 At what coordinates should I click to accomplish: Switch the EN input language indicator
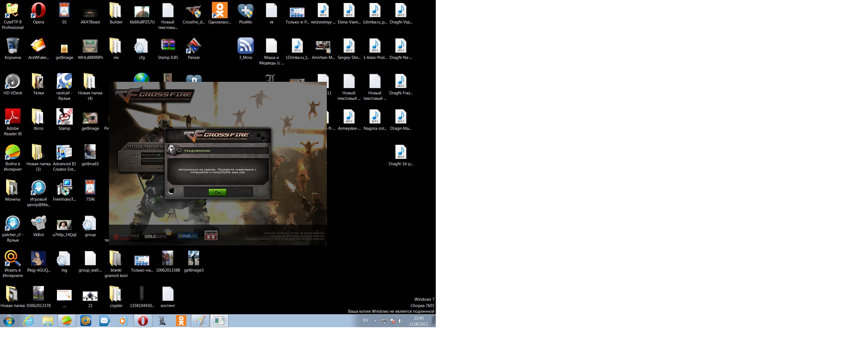365,320
